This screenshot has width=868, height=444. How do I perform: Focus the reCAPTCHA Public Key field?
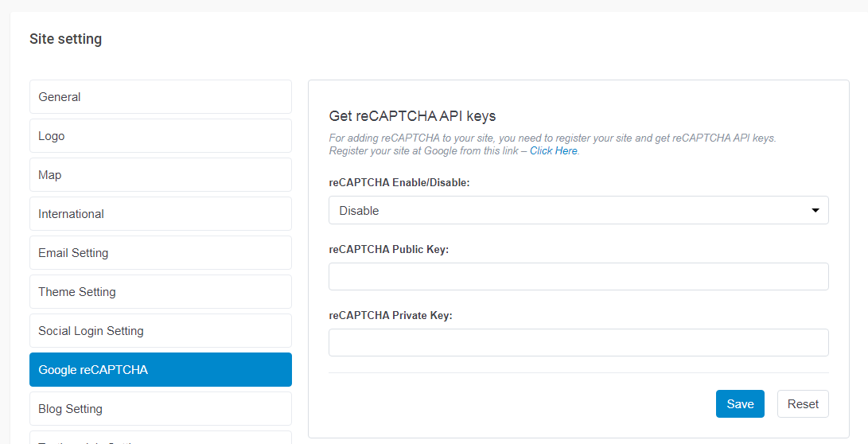click(x=578, y=277)
